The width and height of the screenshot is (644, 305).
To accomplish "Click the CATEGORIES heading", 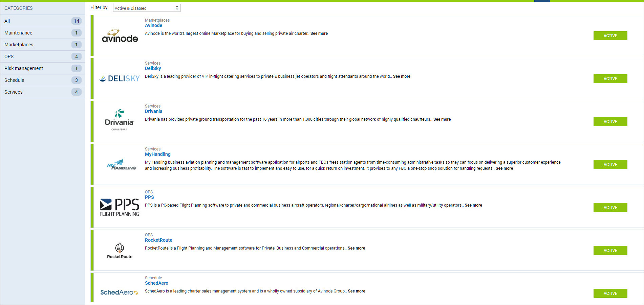I will click(x=19, y=8).
